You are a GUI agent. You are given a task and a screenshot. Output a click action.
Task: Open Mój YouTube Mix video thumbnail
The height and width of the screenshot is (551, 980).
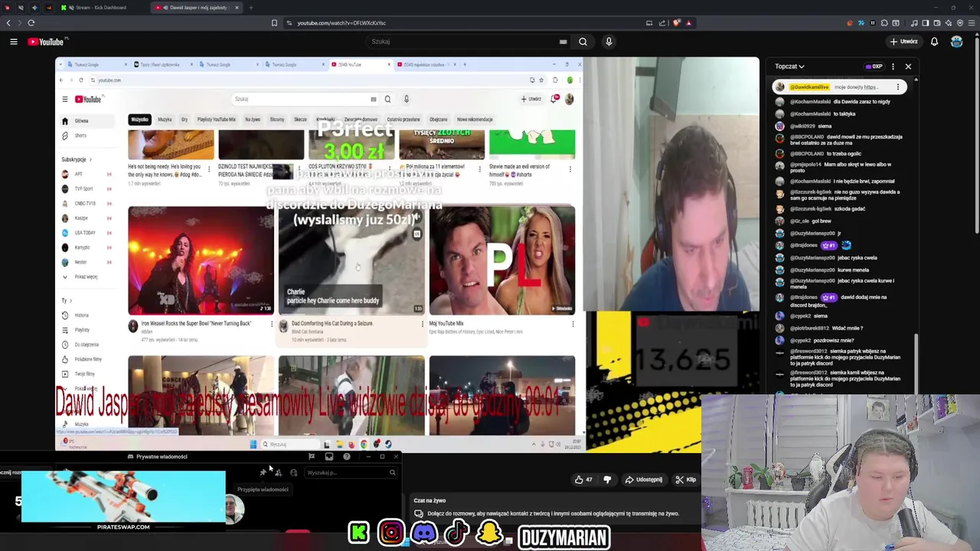tap(502, 260)
